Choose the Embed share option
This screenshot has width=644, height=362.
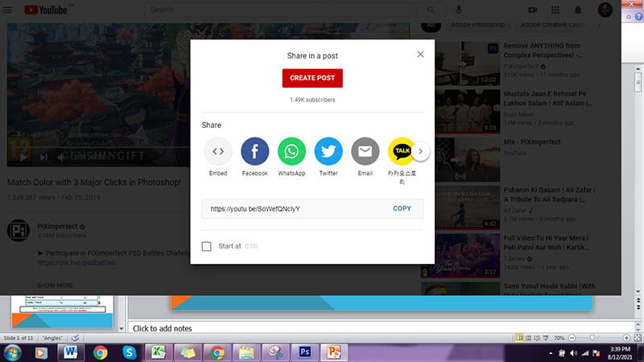218,151
